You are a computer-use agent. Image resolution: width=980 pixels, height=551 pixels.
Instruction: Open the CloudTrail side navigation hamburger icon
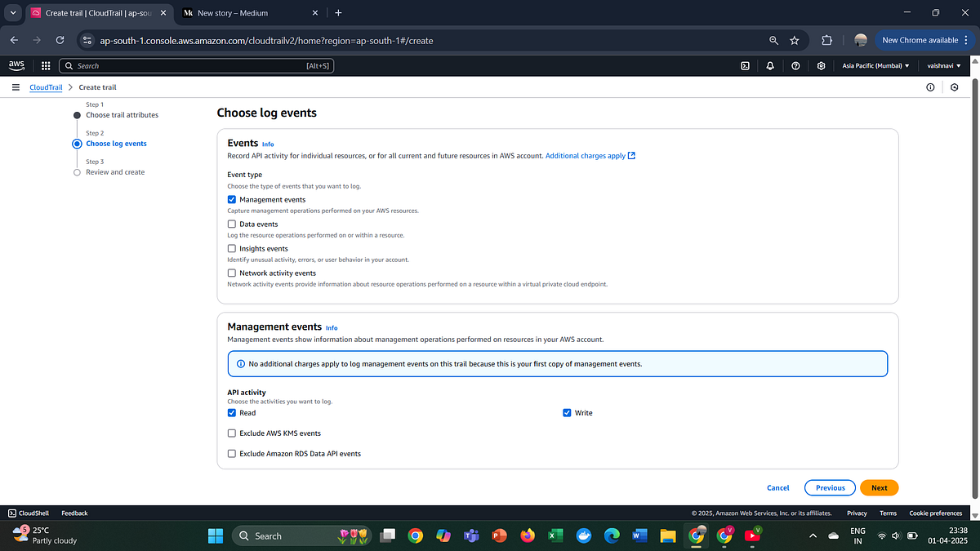coord(16,87)
